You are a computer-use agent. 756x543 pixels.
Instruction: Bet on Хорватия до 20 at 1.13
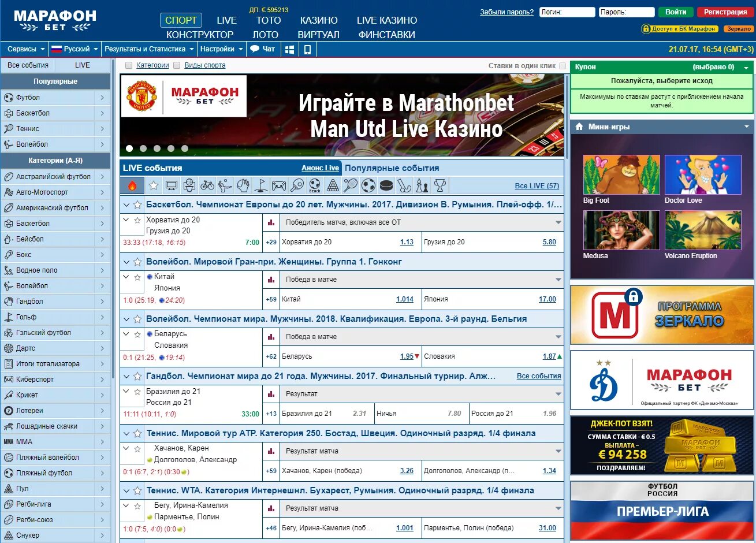[407, 243]
